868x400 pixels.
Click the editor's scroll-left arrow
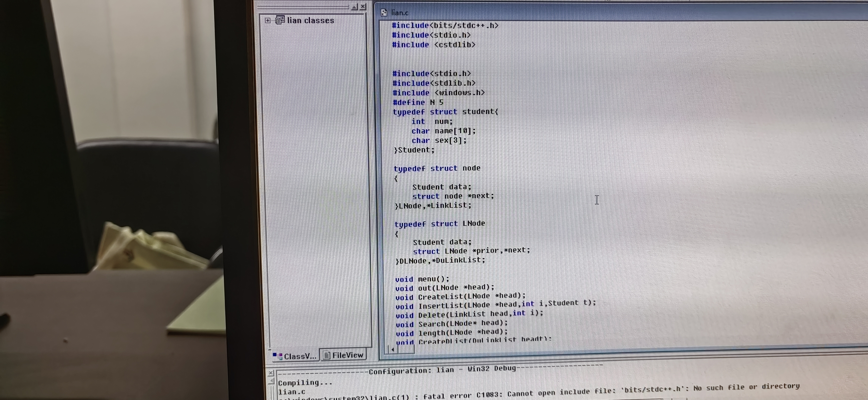[x=393, y=349]
